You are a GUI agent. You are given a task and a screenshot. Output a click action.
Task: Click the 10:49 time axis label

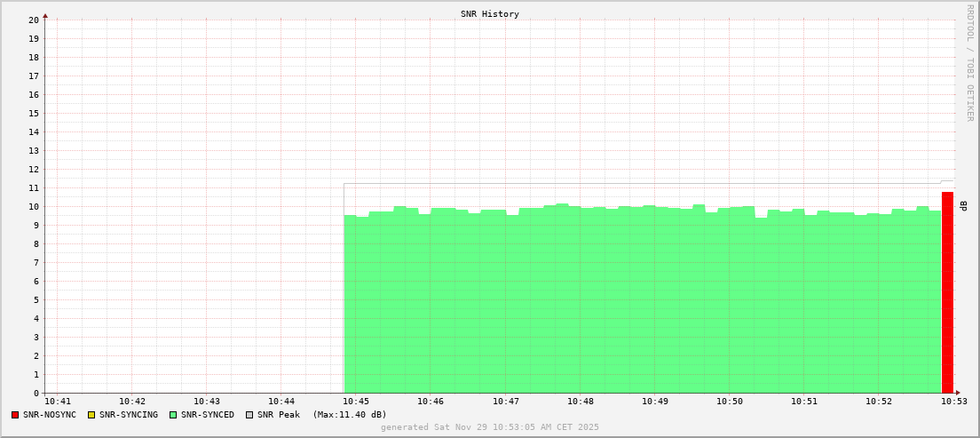tap(655, 402)
